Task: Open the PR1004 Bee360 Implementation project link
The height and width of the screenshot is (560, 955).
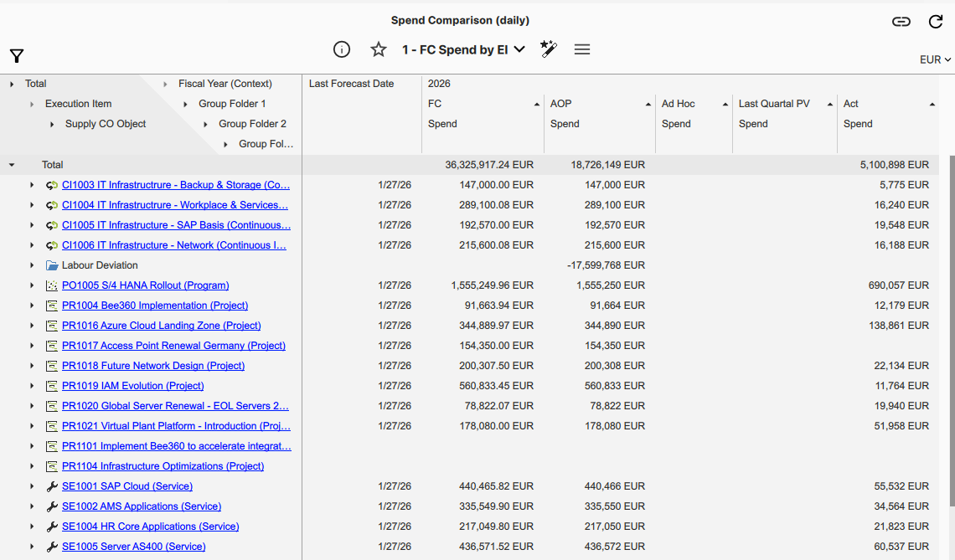Action: click(x=154, y=305)
